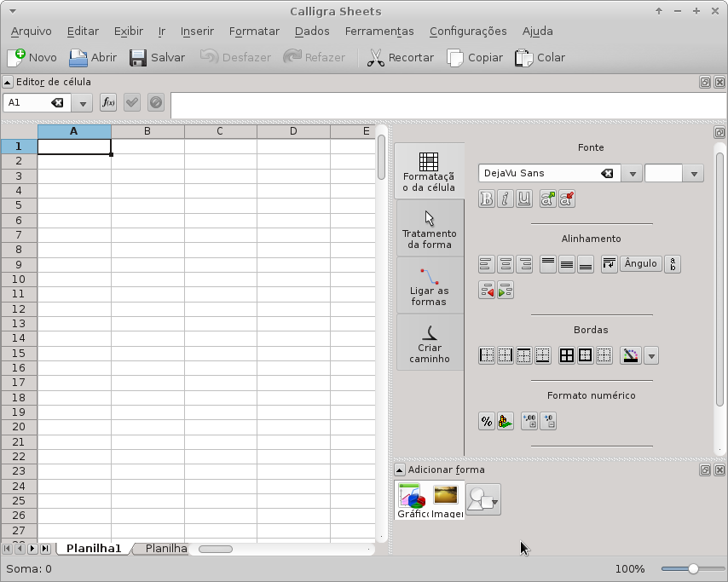The height and width of the screenshot is (582, 728).
Task: Apply outline border to cell
Action: click(x=586, y=355)
